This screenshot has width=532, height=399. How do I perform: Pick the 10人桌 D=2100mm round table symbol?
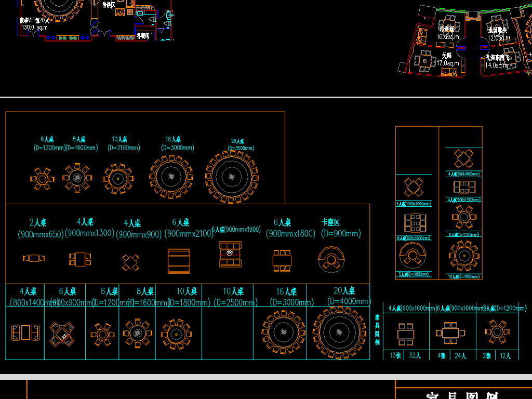[x=118, y=179]
